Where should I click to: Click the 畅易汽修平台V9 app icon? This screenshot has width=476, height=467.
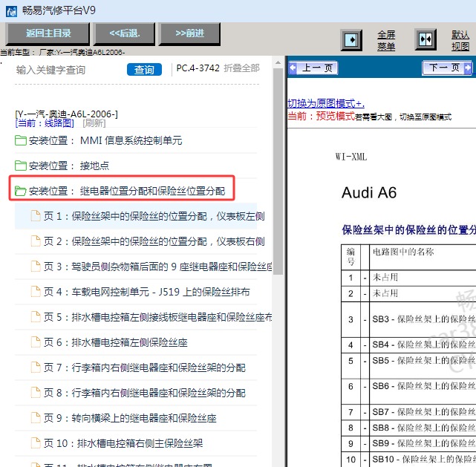12,11
